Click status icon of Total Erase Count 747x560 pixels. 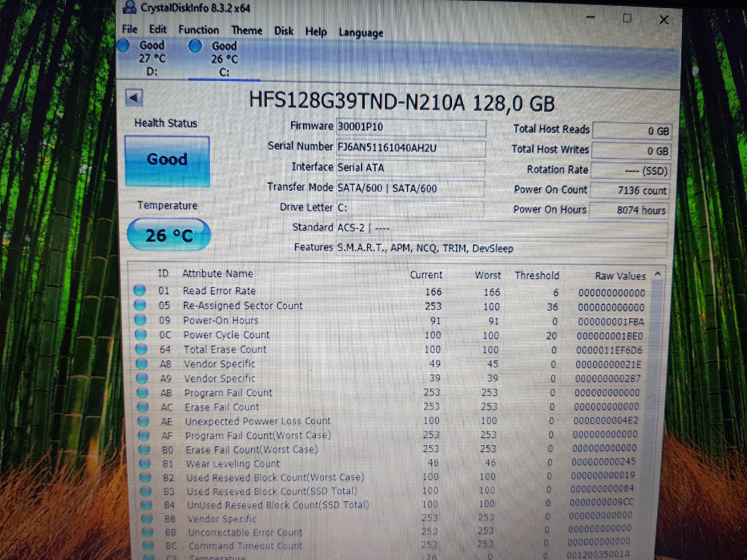tap(141, 349)
